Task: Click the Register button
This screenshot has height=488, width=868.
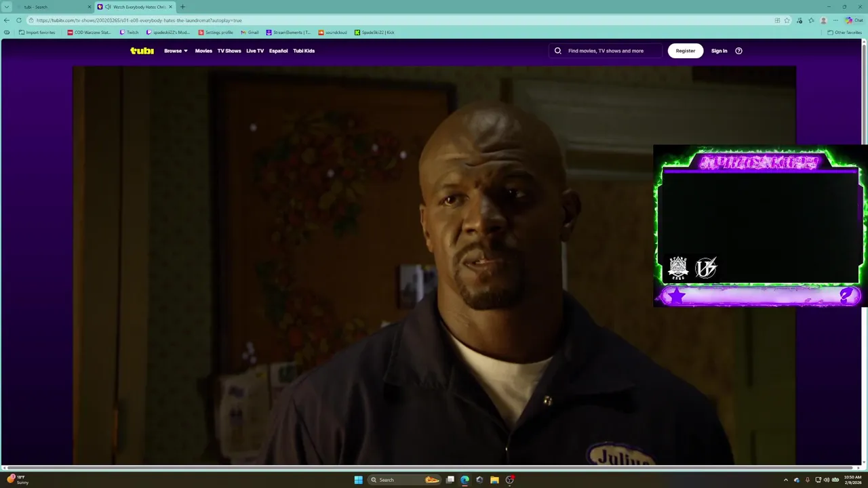Action: coord(686,51)
